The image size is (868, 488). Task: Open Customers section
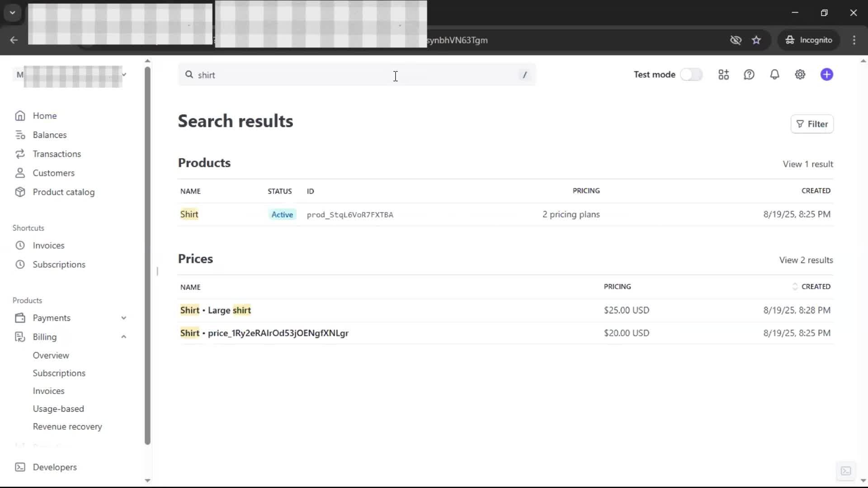53,173
